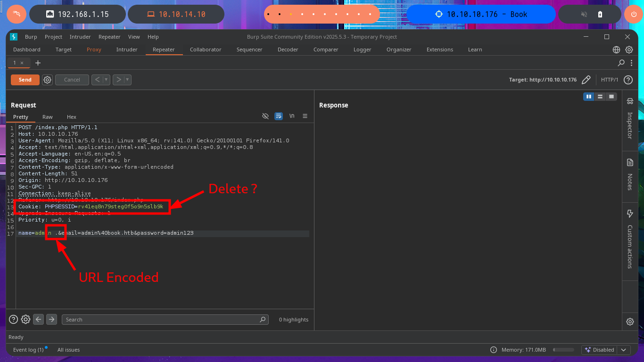Click magnifier icon inside search field

(x=263, y=319)
